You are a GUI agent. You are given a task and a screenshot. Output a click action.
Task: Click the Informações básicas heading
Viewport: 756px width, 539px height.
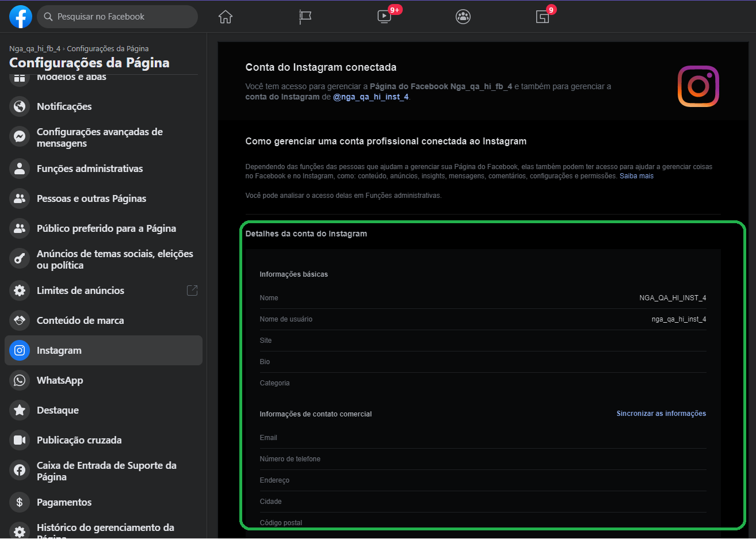pyautogui.click(x=293, y=274)
